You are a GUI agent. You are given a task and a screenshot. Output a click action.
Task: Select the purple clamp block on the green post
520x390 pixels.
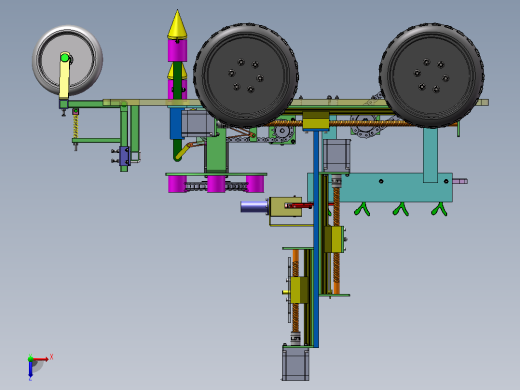pyautogui.click(x=125, y=156)
